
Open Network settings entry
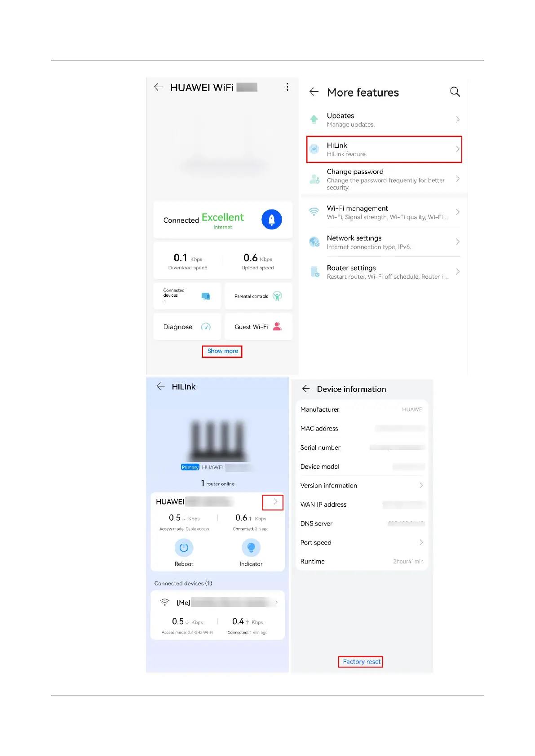tap(385, 242)
